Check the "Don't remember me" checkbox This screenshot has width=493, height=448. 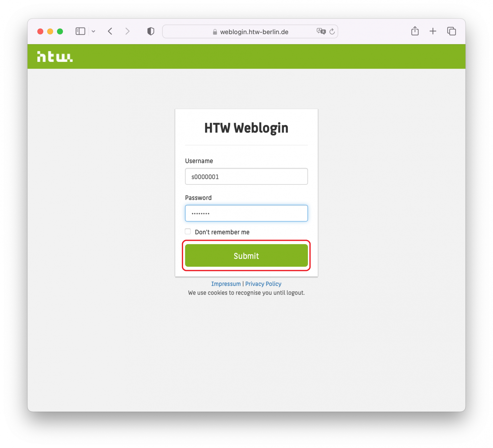pyautogui.click(x=188, y=232)
